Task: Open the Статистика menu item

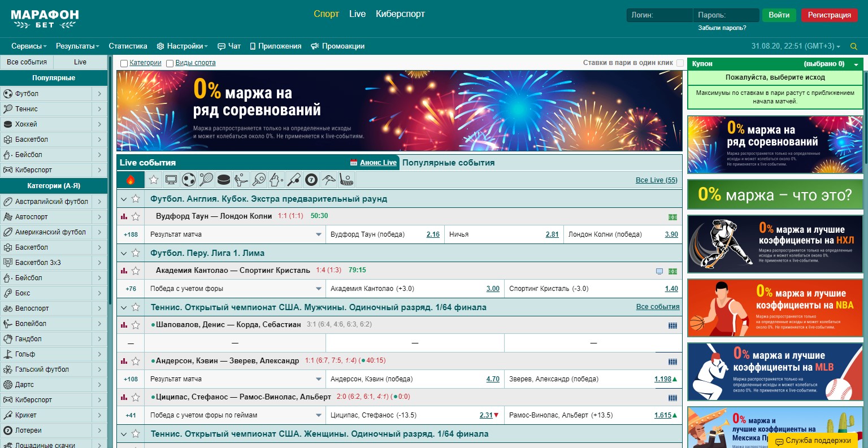Action: (x=128, y=46)
